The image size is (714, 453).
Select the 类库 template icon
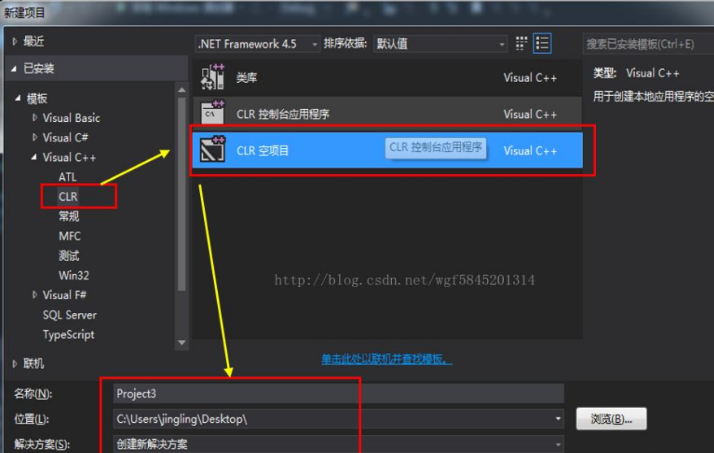(x=213, y=77)
